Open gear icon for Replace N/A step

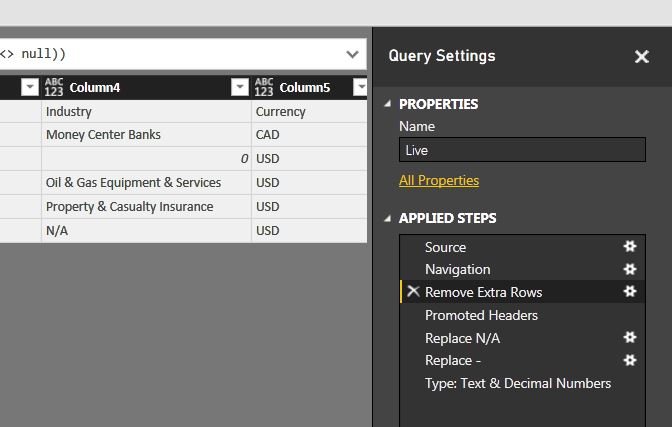(629, 338)
